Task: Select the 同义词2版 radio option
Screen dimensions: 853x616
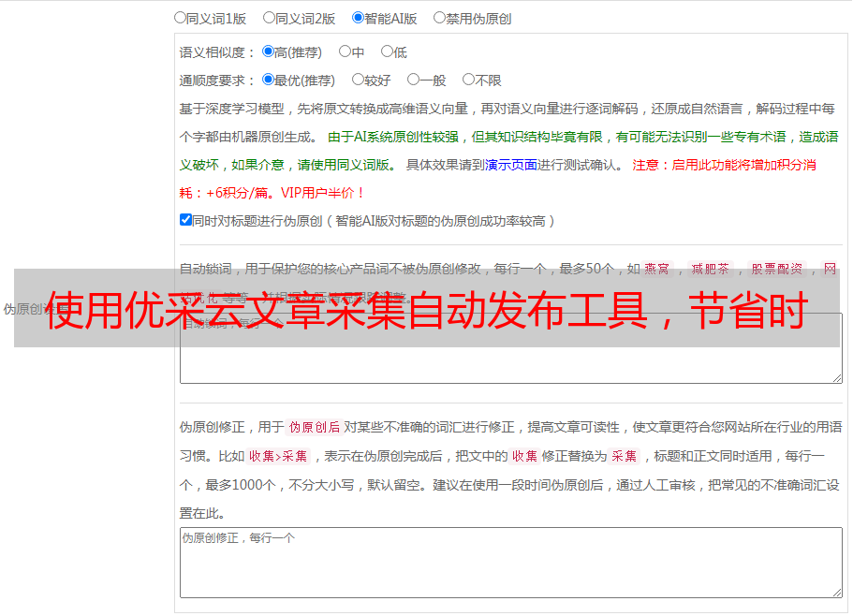Action: pyautogui.click(x=269, y=18)
